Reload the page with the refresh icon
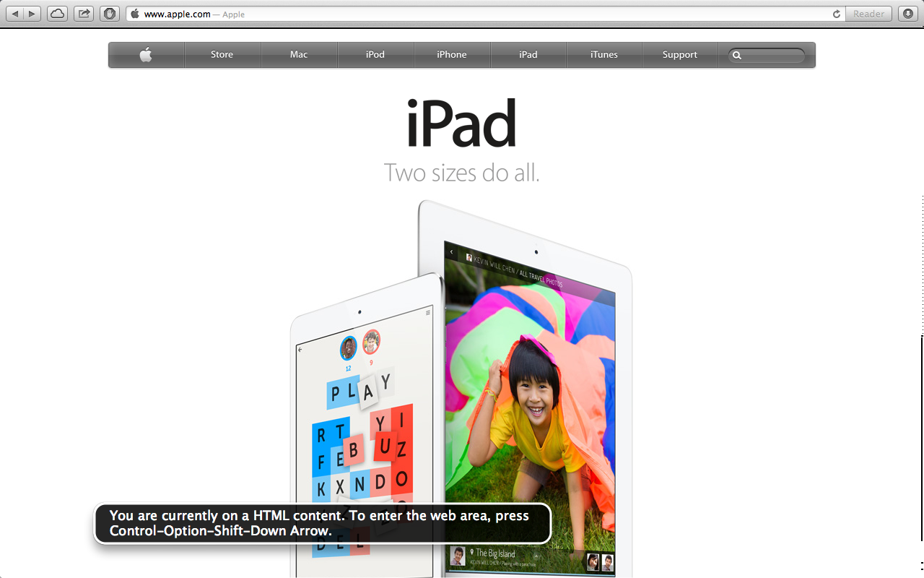924x578 pixels. (837, 14)
